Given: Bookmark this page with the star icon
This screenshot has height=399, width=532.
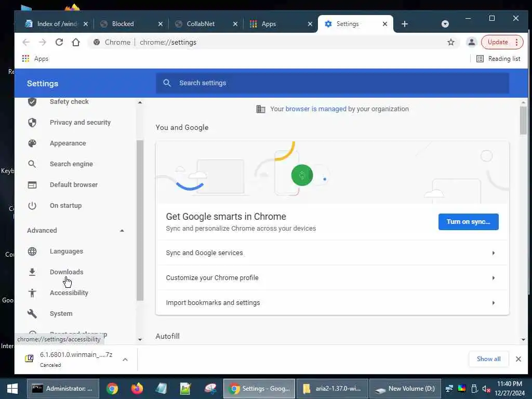Looking at the screenshot, I should click(450, 42).
